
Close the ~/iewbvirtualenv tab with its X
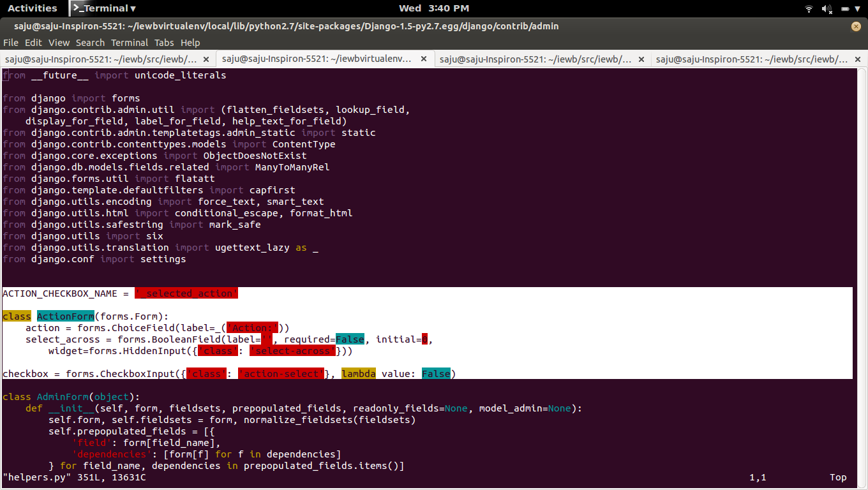(424, 59)
